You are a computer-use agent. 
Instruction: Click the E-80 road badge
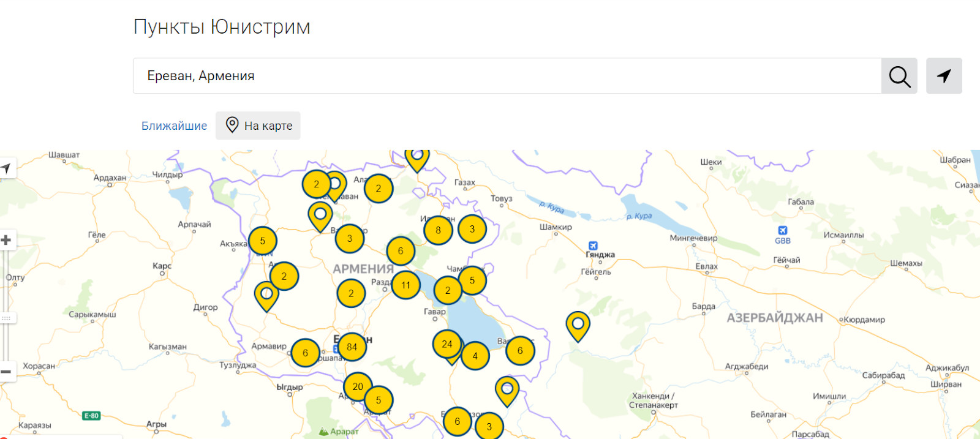91,416
